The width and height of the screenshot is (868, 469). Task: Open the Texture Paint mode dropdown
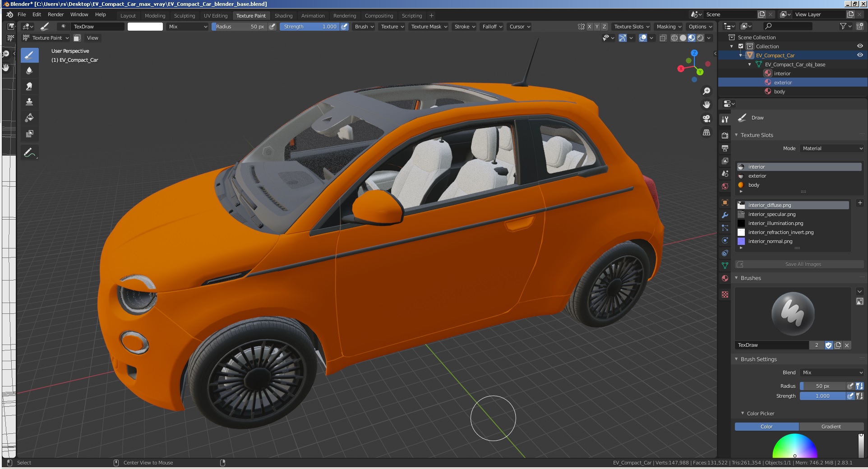(46, 38)
